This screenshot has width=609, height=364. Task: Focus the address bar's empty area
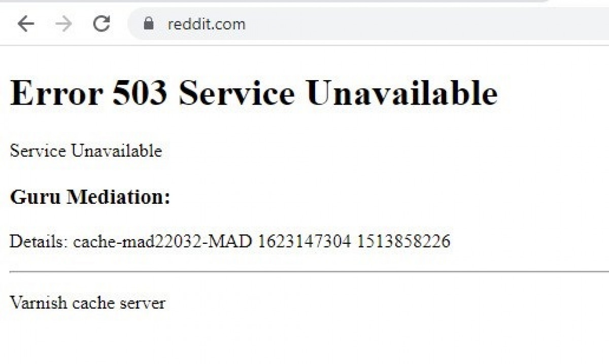click(x=426, y=24)
